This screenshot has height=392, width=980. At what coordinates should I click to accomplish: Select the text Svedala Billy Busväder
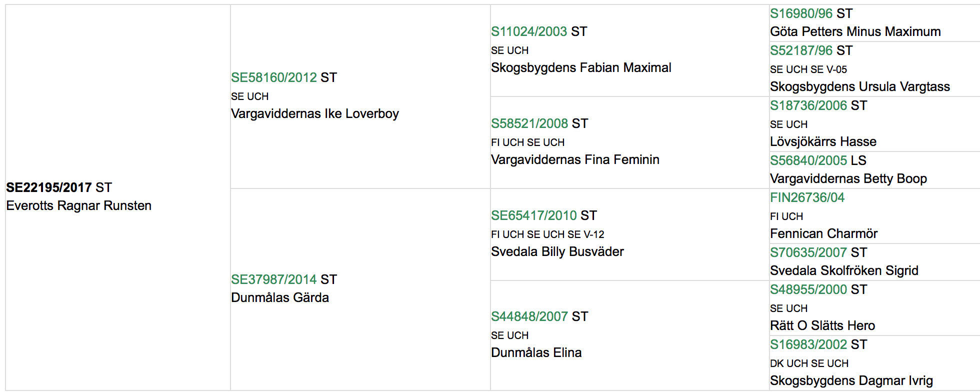click(x=557, y=251)
